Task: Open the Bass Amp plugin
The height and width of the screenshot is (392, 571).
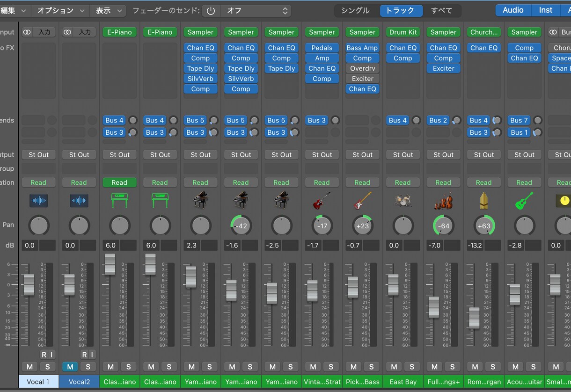Action: tap(363, 48)
